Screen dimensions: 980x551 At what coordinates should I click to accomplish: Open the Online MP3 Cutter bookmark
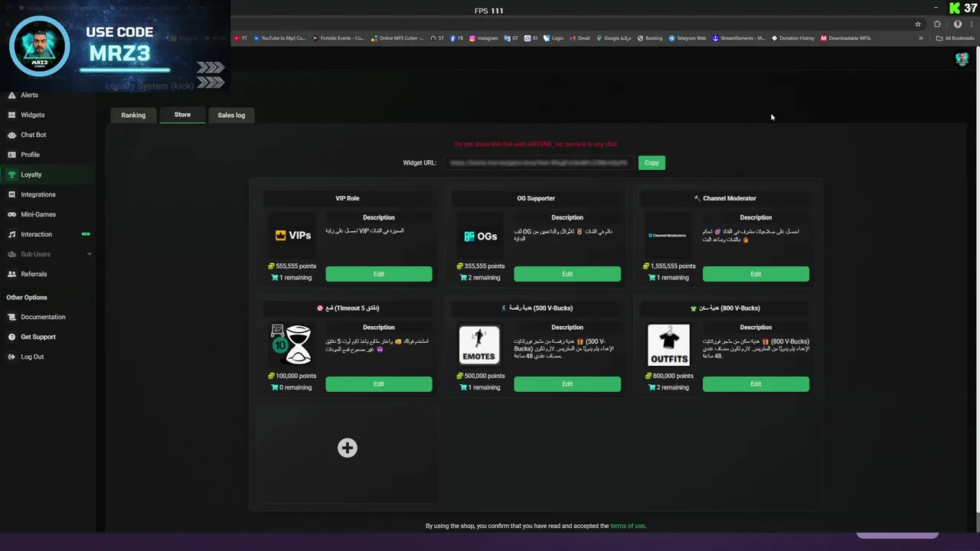397,37
